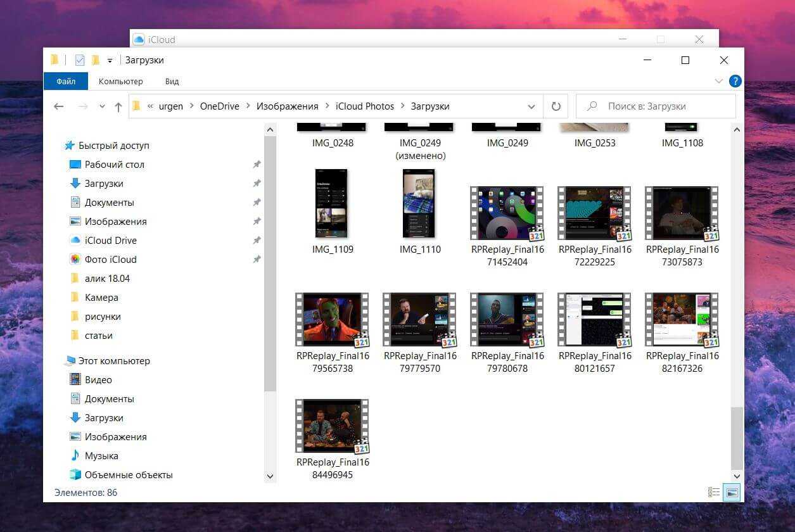Image resolution: width=795 pixels, height=532 pixels.
Task: Unpin Рабочий стол from Quick Access
Action: pyautogui.click(x=257, y=165)
